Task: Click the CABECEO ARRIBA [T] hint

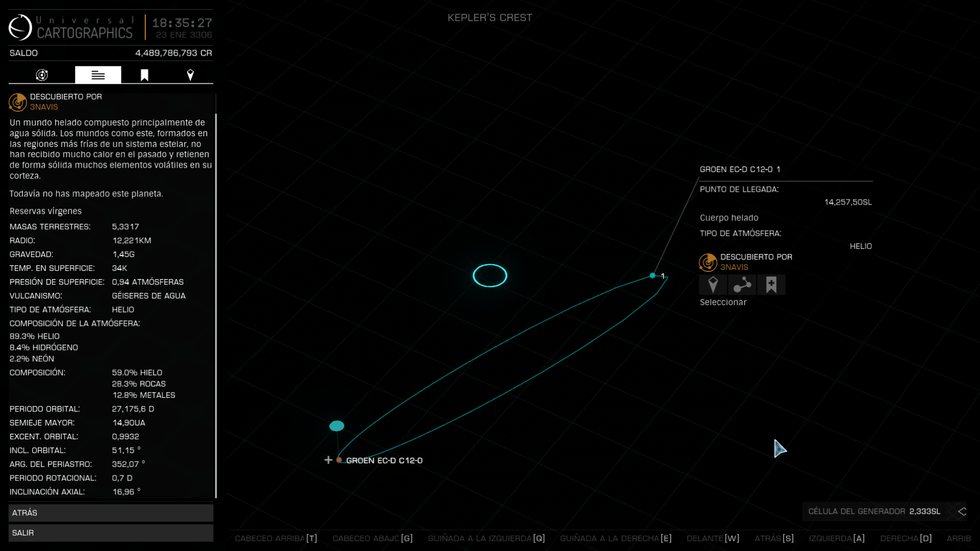Action: 276,538
